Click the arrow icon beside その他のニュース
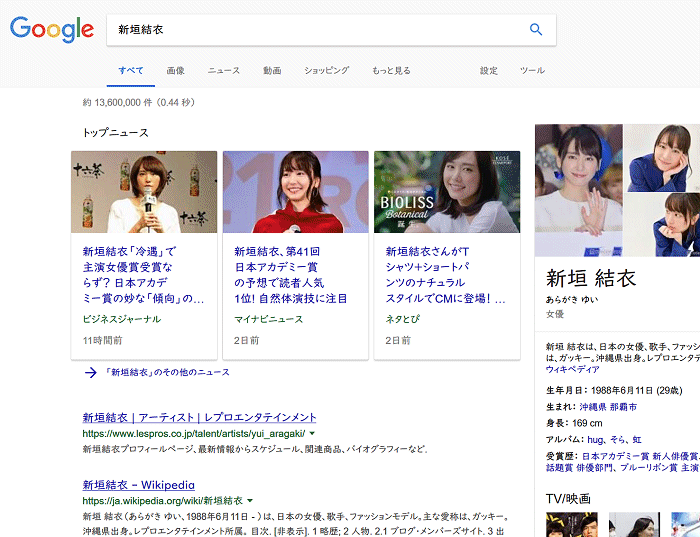 [91, 372]
